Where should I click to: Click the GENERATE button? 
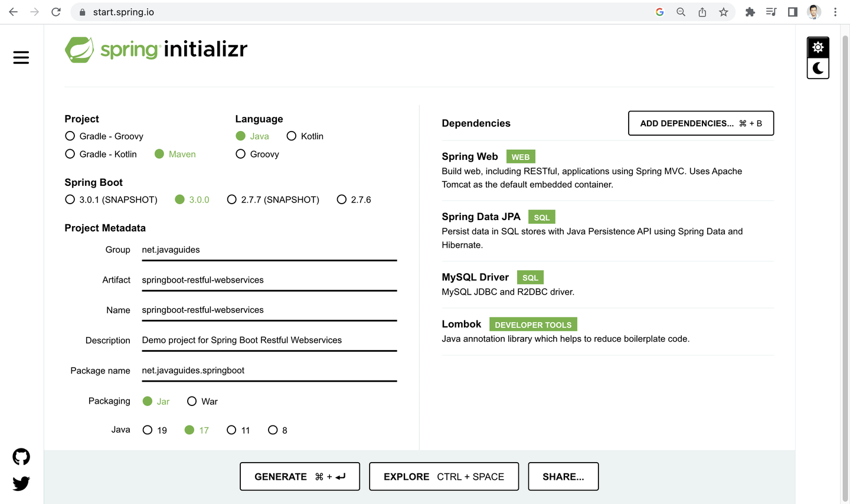click(x=299, y=476)
